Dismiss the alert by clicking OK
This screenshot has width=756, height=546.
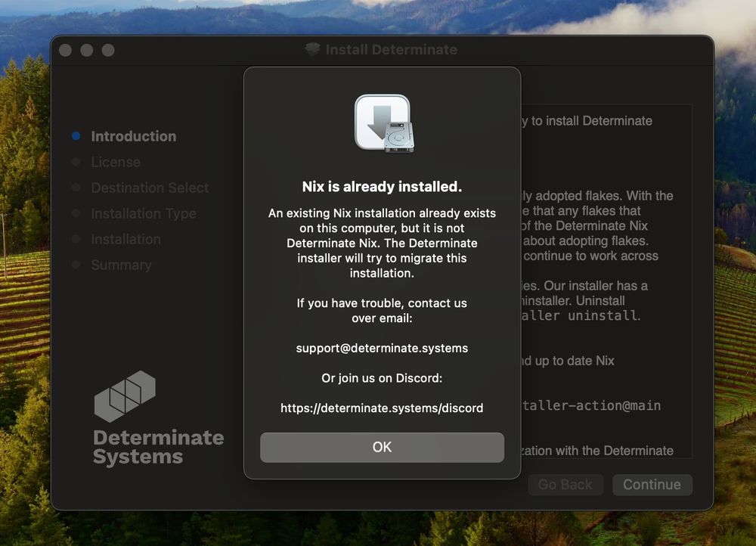click(382, 447)
